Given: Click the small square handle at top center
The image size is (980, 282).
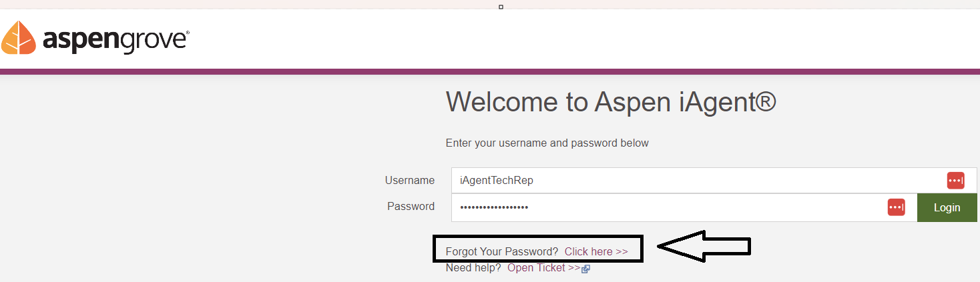Looking at the screenshot, I should click(x=501, y=7).
